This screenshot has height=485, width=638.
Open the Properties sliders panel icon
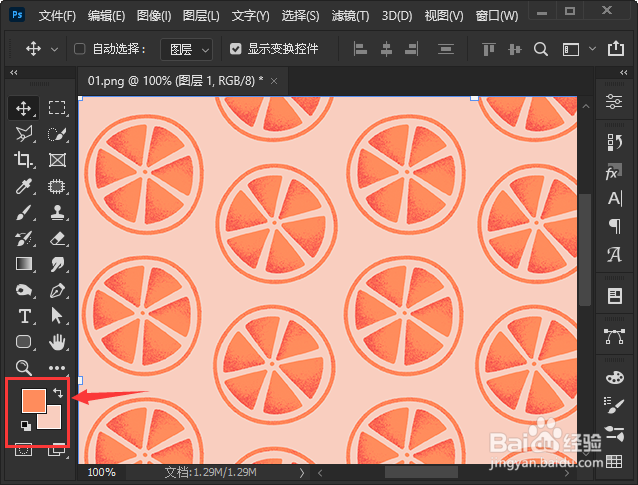click(x=614, y=101)
